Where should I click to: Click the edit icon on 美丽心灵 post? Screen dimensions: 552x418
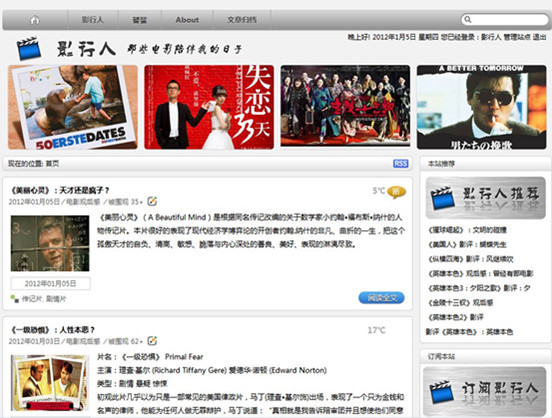pyautogui.click(x=152, y=201)
